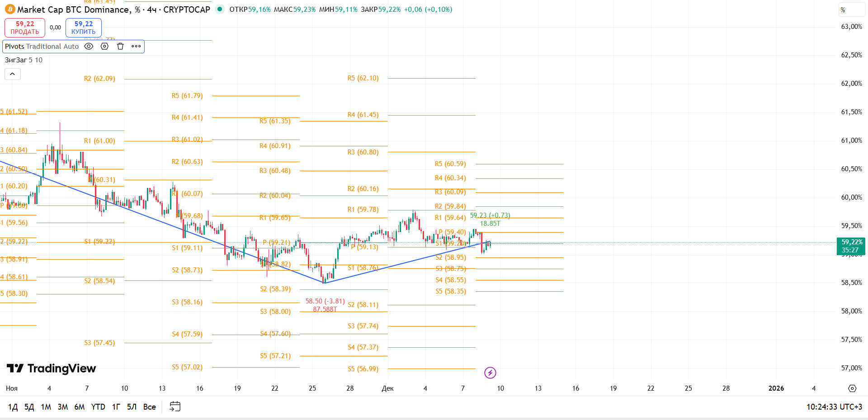This screenshot has height=420, width=868.
Task: Click the clock time 10:24:33 UTC+3
Action: coord(834,407)
